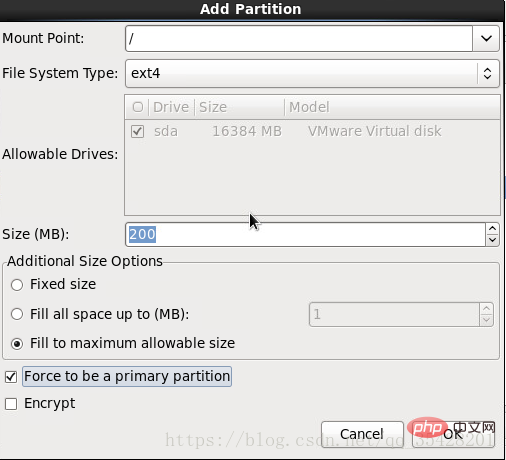Click the Size column header
This screenshot has width=506, height=460.
click(239, 107)
